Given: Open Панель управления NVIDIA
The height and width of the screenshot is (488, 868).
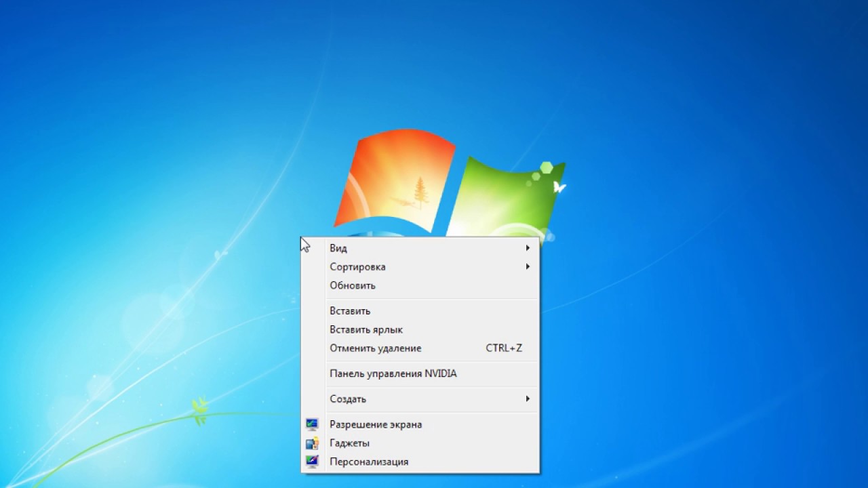Looking at the screenshot, I should coord(420,373).
